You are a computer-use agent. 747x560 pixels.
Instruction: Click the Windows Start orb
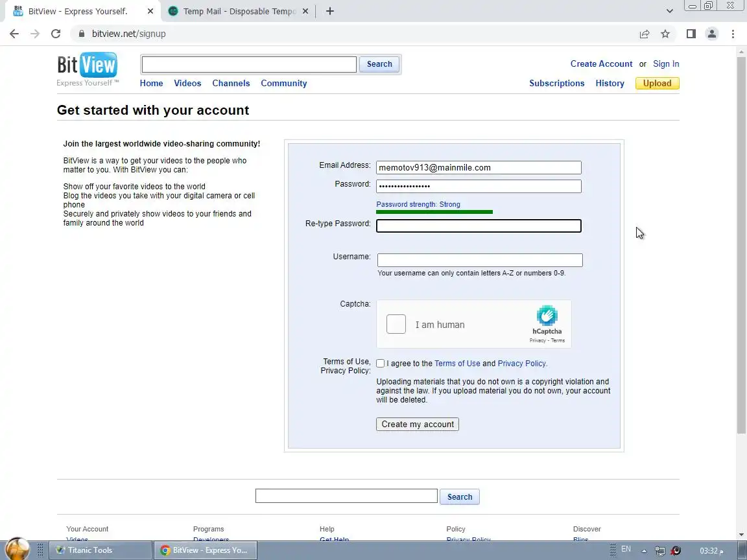(17, 549)
